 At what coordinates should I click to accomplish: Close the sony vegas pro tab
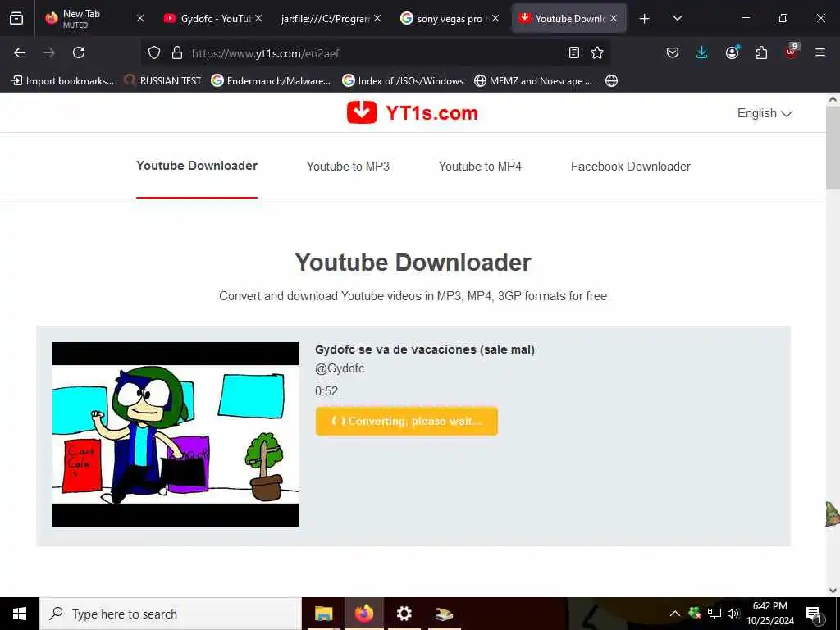[495, 18]
